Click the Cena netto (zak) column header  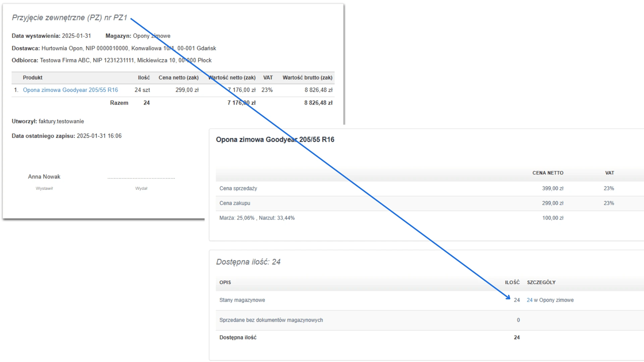pos(178,77)
